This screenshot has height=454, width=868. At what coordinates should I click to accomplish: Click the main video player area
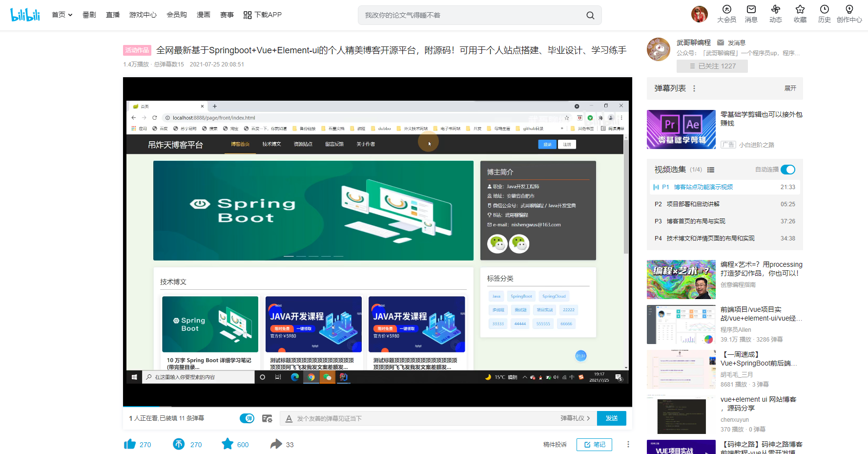click(377, 241)
